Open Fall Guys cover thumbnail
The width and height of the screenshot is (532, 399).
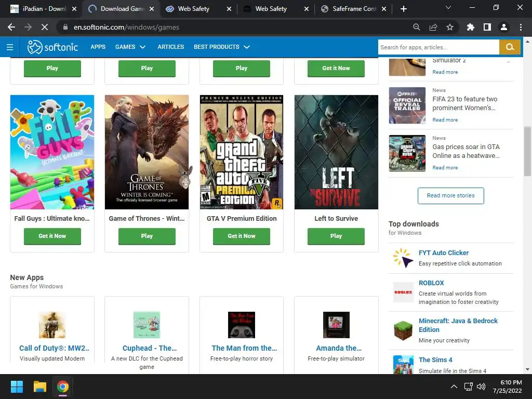click(52, 152)
